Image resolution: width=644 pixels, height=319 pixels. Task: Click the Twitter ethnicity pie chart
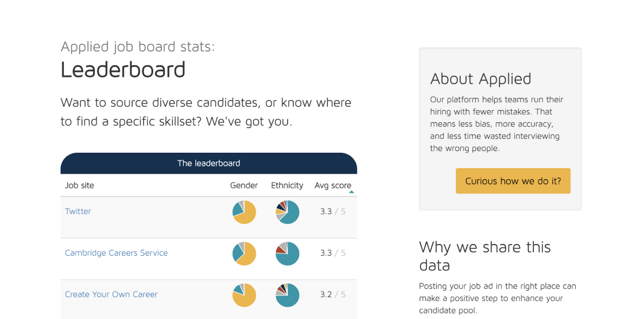[287, 212]
